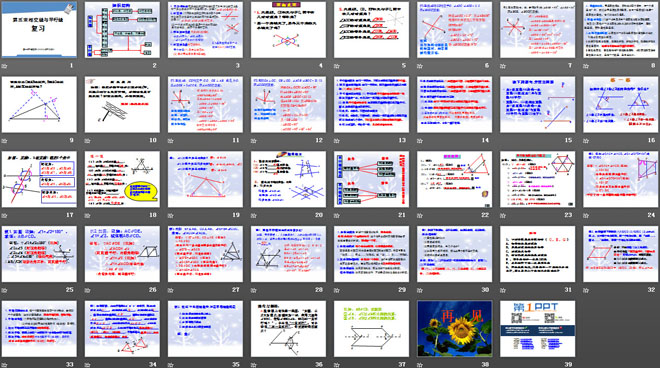Preview animation star below slide 25

[5, 290]
